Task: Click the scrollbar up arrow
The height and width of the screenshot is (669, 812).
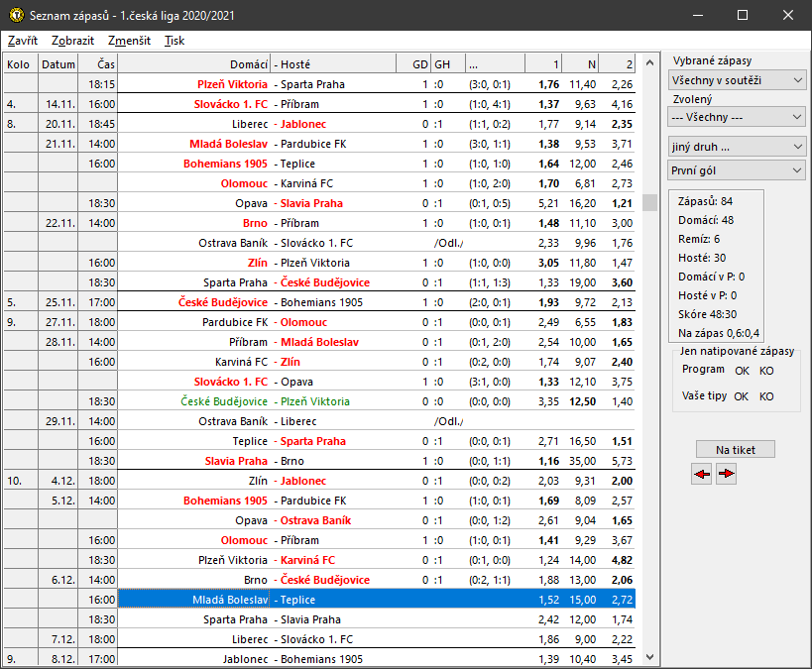Action: 650,63
